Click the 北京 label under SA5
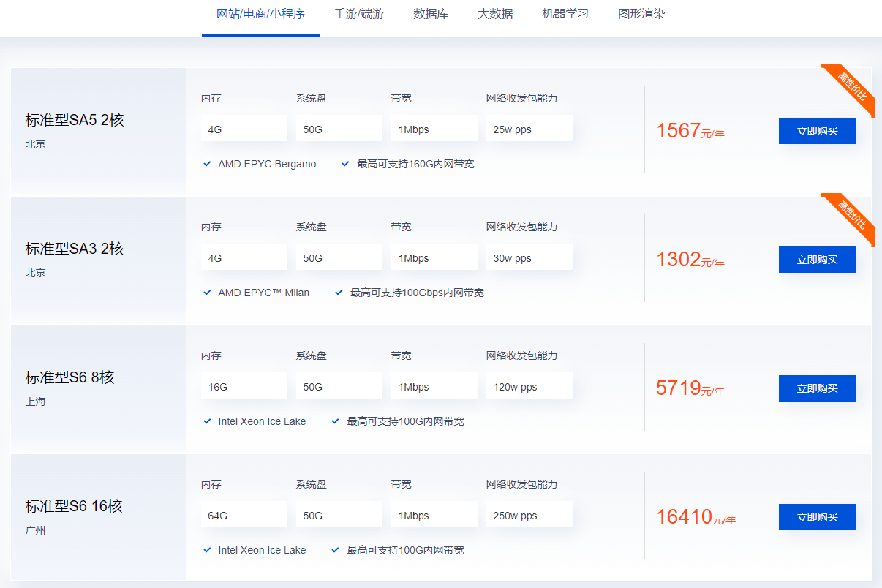The width and height of the screenshot is (882, 588). pos(36,144)
